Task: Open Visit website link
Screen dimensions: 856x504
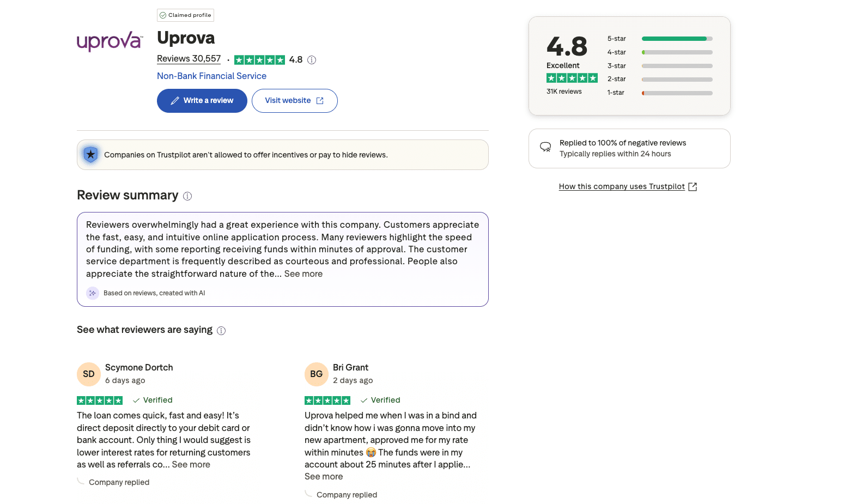Action: [x=295, y=101]
